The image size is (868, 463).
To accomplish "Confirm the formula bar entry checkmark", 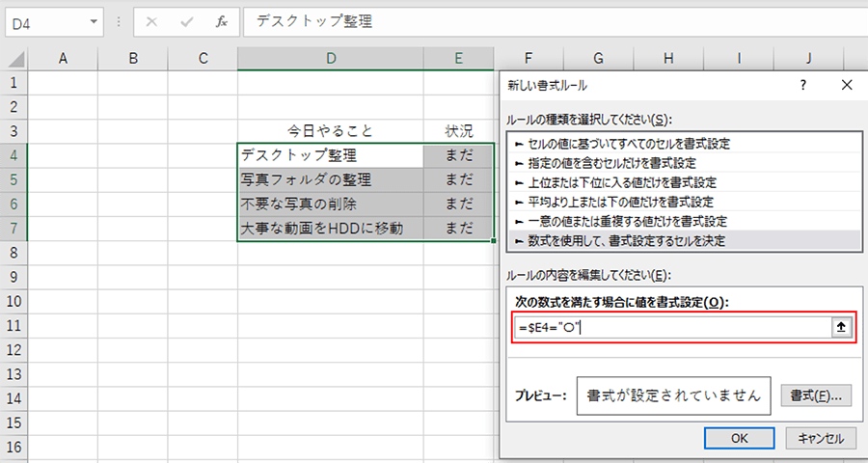I will (187, 21).
